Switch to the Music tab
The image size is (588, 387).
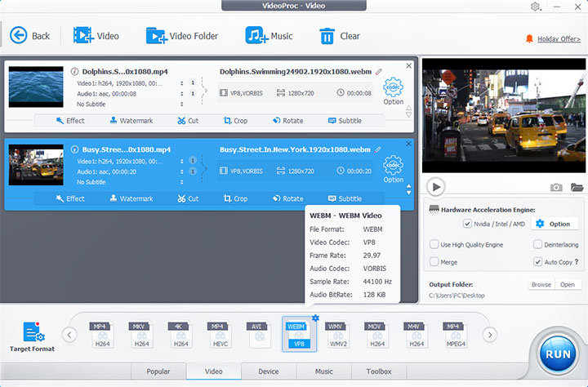(324, 371)
